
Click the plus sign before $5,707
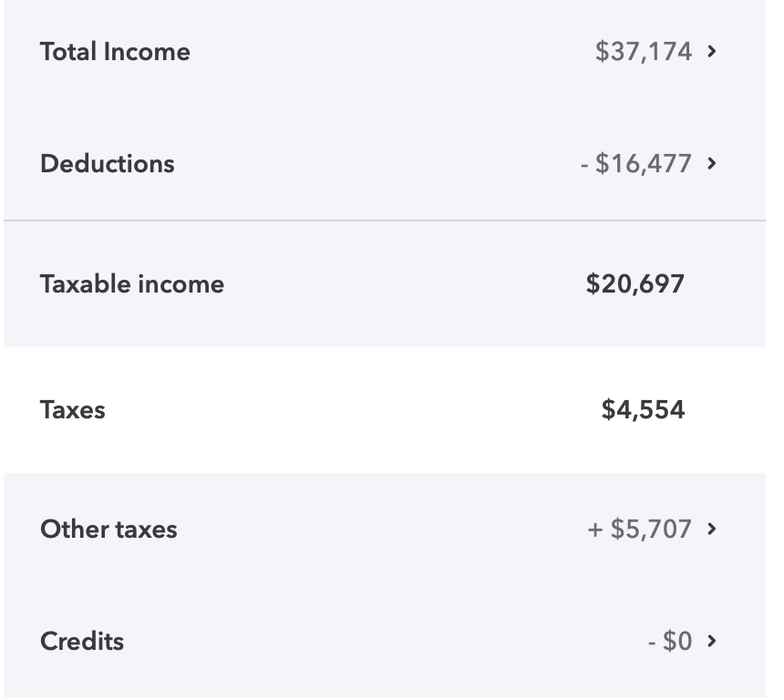tap(595, 530)
